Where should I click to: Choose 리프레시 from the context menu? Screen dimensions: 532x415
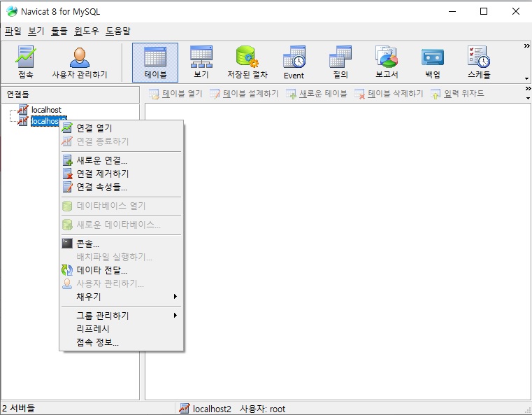(122, 329)
